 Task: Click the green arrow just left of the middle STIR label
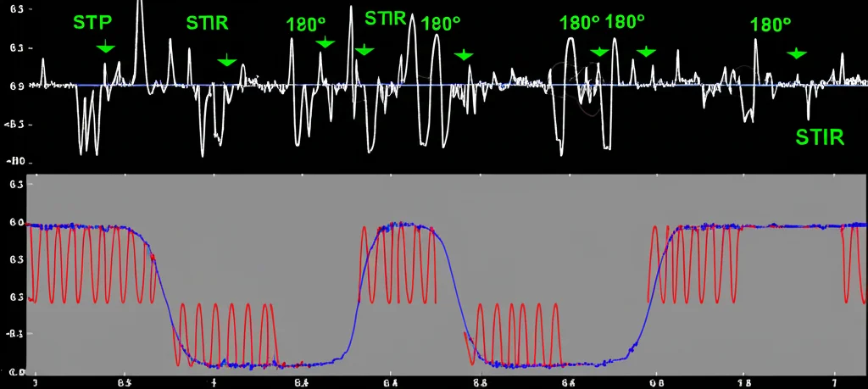pos(364,50)
